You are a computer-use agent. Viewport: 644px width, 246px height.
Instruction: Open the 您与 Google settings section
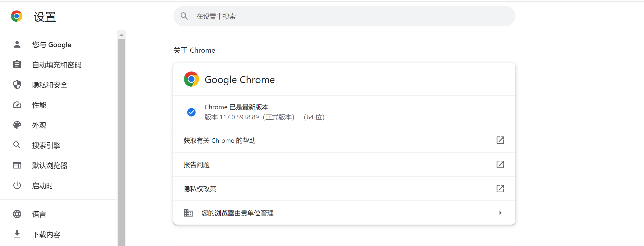click(x=17, y=44)
